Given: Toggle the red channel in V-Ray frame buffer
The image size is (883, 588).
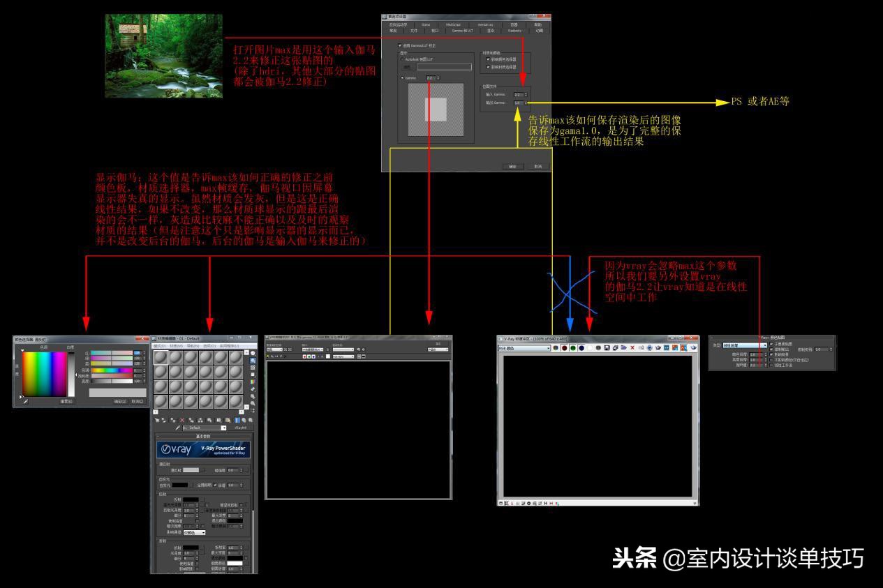Looking at the screenshot, I should (564, 347).
